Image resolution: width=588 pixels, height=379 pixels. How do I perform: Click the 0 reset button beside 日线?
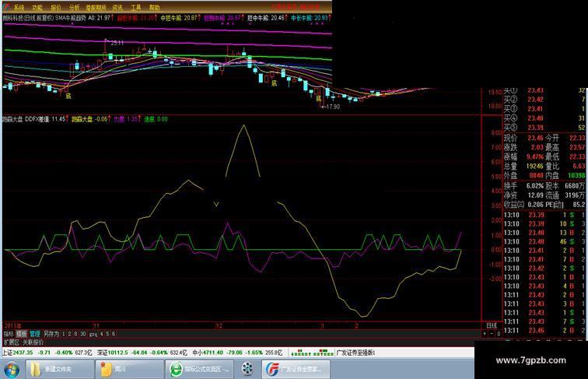click(x=499, y=334)
